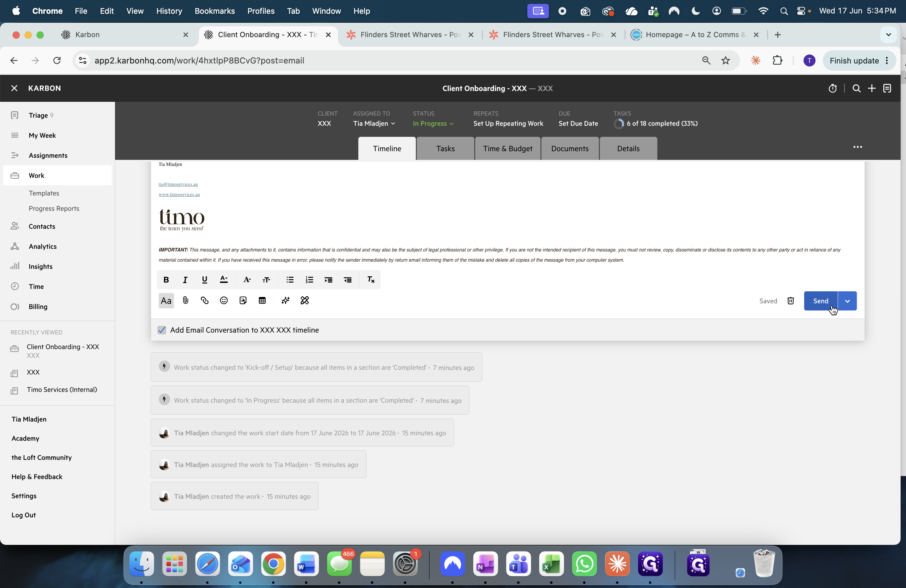The width and height of the screenshot is (906, 588).
Task: Open the Assigned To Tia Mladjen dropdown
Action: click(374, 123)
